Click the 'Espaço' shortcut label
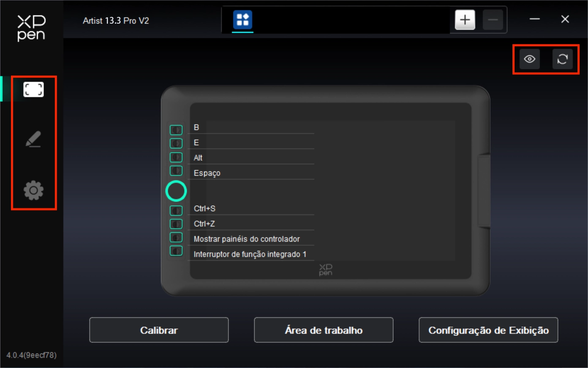 click(207, 173)
